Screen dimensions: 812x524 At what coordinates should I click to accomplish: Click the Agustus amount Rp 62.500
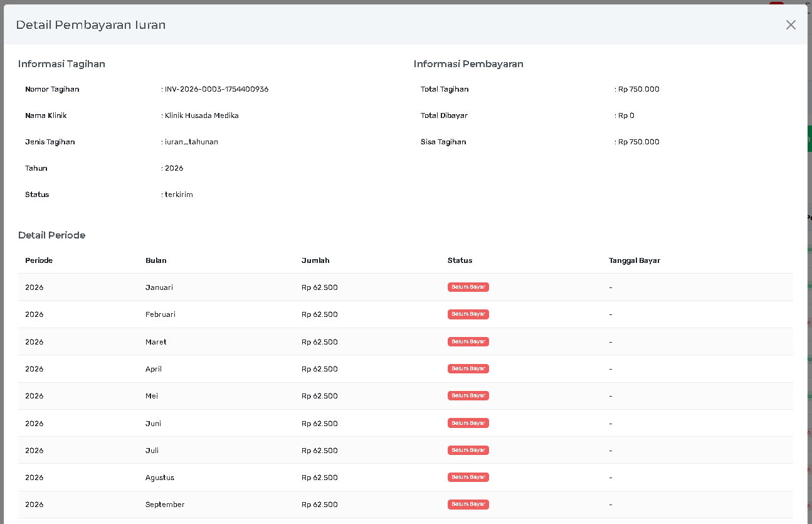point(319,478)
